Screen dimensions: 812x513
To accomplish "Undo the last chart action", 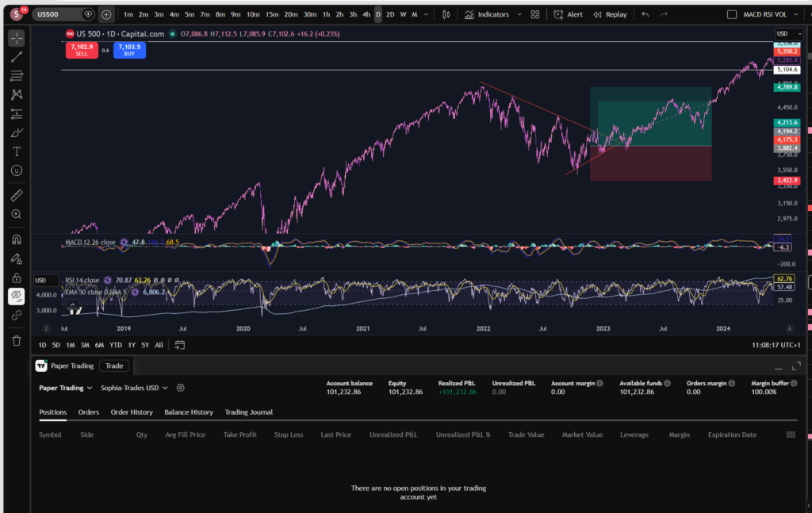I will pos(645,14).
